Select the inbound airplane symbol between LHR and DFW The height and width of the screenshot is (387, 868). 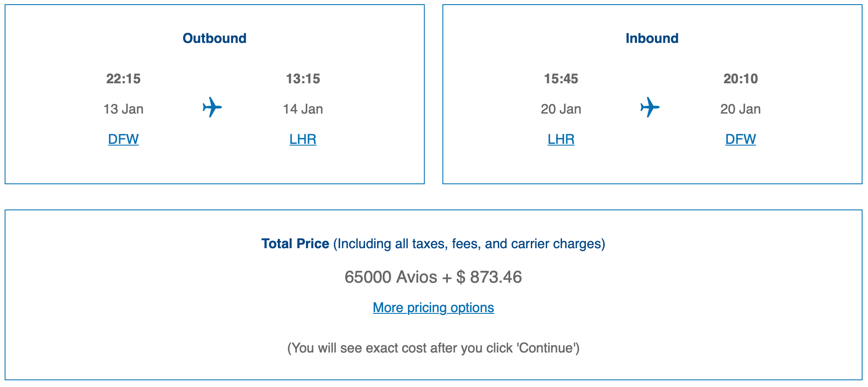click(x=650, y=108)
